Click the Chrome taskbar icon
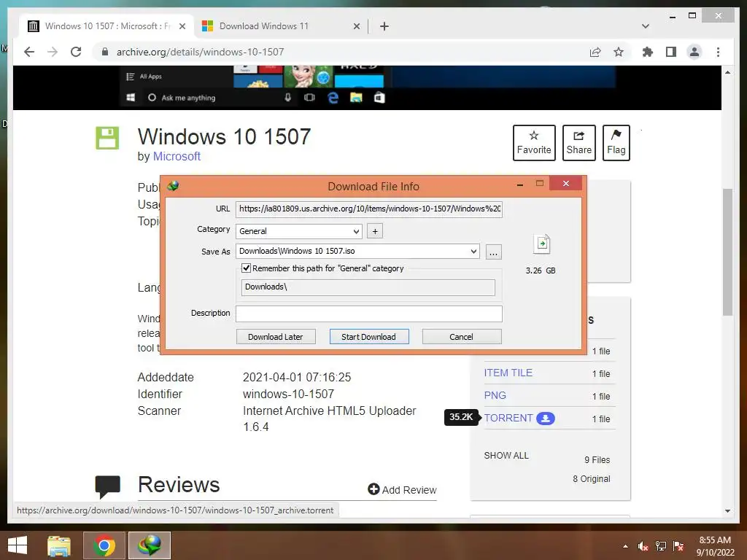Viewport: 747px width, 560px height. pyautogui.click(x=104, y=545)
